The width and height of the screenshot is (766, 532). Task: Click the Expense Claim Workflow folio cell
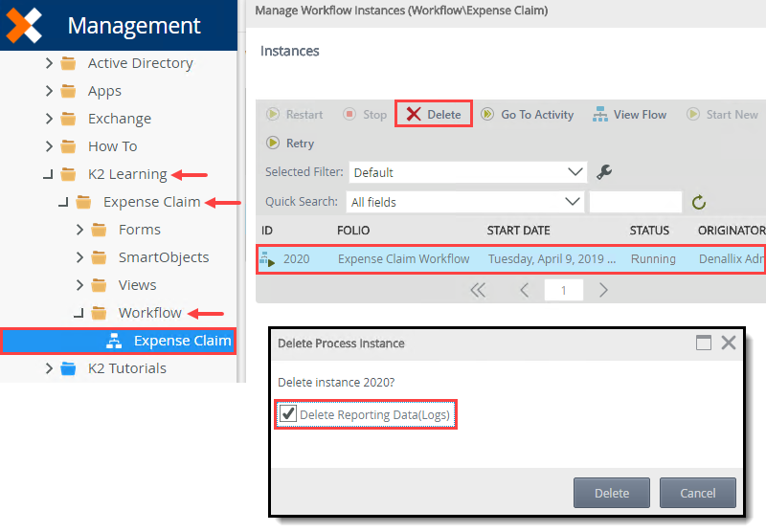pyautogui.click(x=403, y=258)
